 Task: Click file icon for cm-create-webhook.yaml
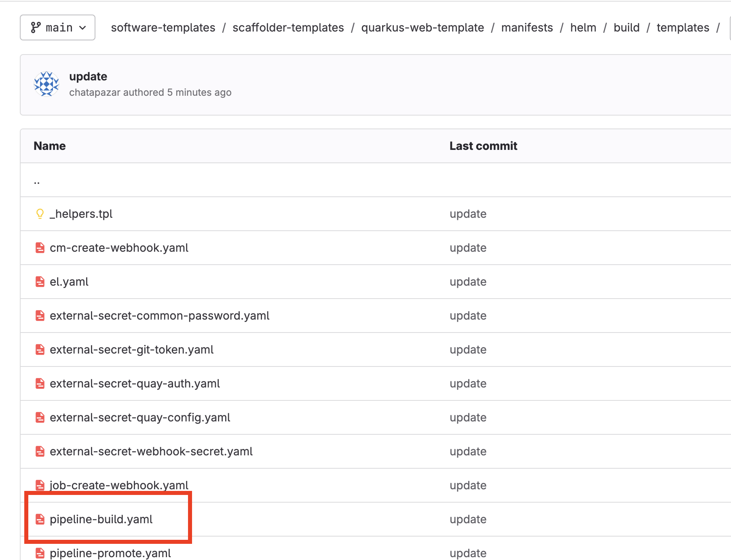[x=40, y=248]
